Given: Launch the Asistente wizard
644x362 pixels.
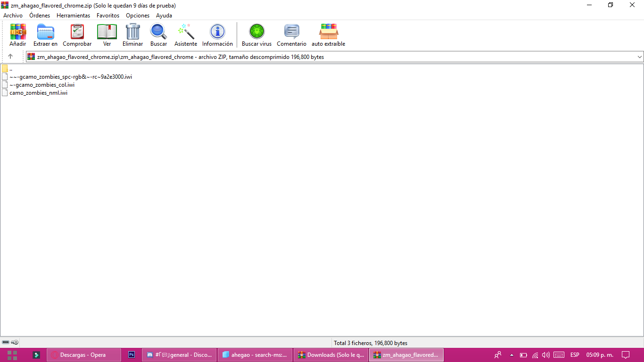Looking at the screenshot, I should (x=186, y=35).
